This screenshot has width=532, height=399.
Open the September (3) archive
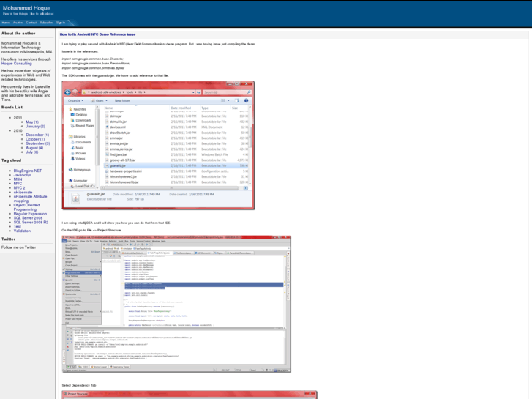coord(37,143)
